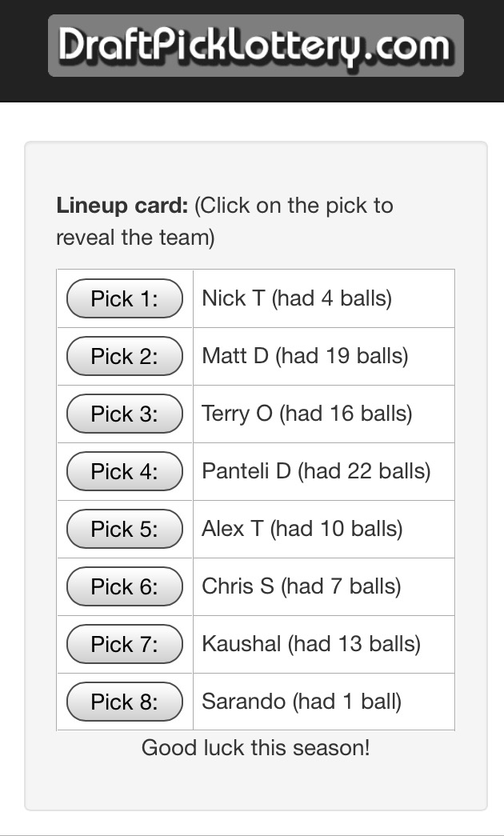Tap the Pick 8 button
The width and height of the screenshot is (504, 836).
125,702
